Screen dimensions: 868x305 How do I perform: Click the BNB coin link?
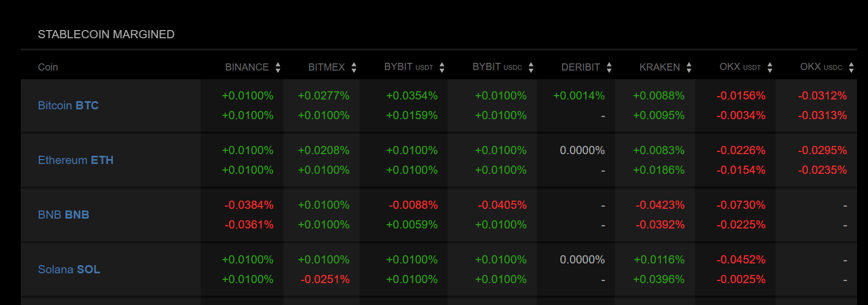tap(63, 215)
